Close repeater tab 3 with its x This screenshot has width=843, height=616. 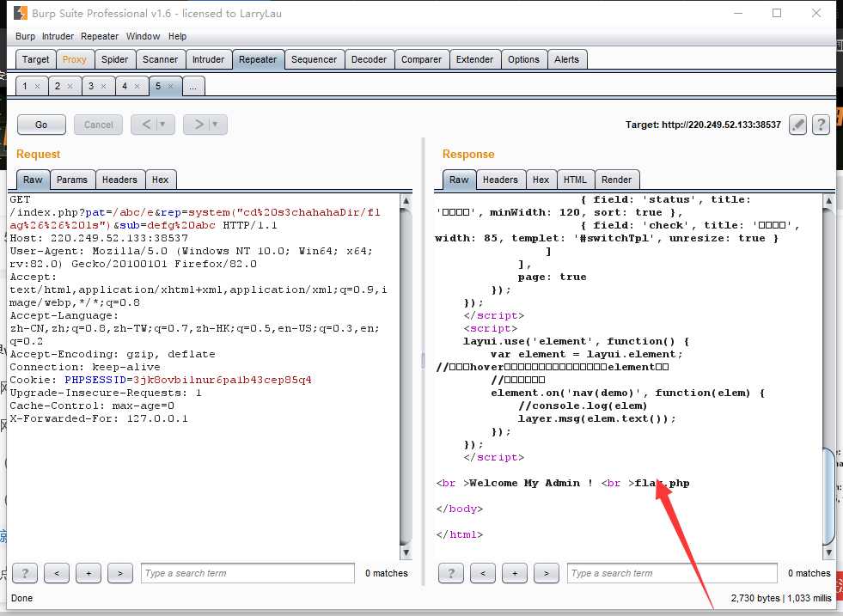pyautogui.click(x=103, y=86)
